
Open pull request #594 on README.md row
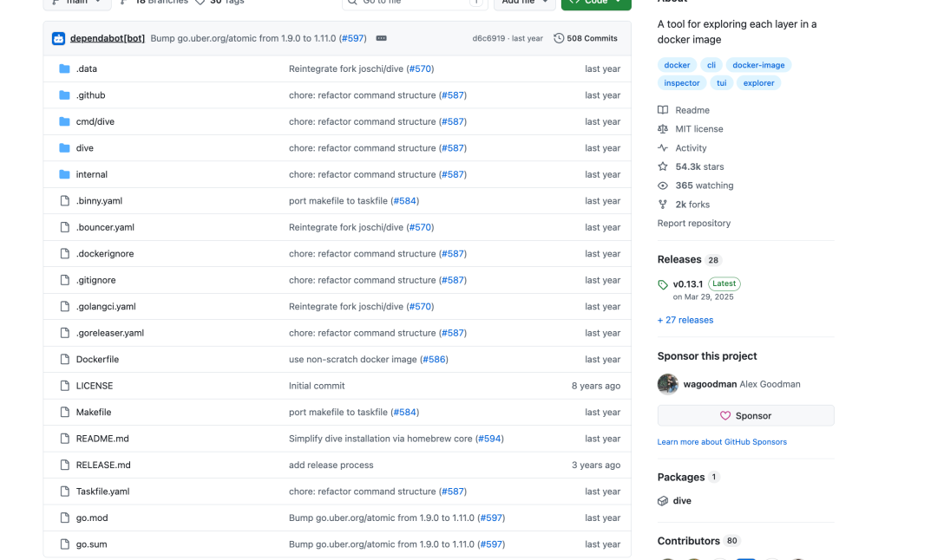pyautogui.click(x=489, y=439)
